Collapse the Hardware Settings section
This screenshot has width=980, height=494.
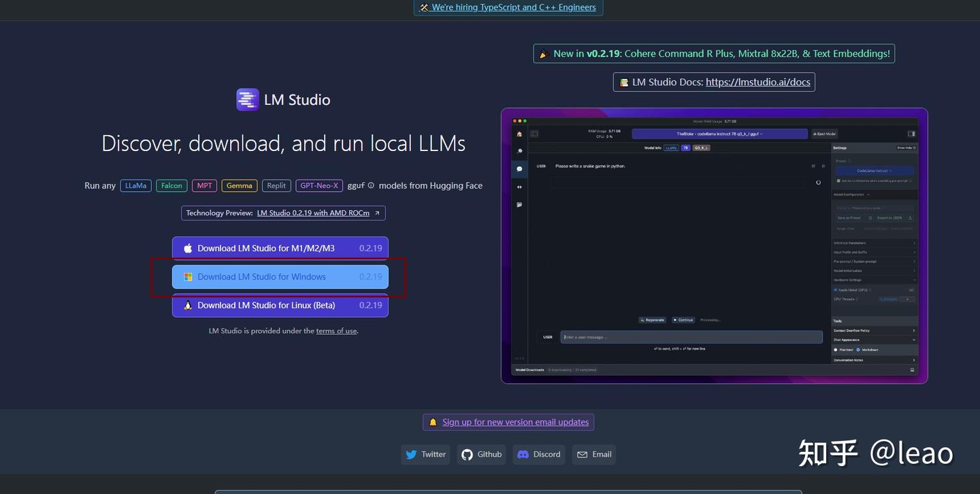[x=875, y=278]
